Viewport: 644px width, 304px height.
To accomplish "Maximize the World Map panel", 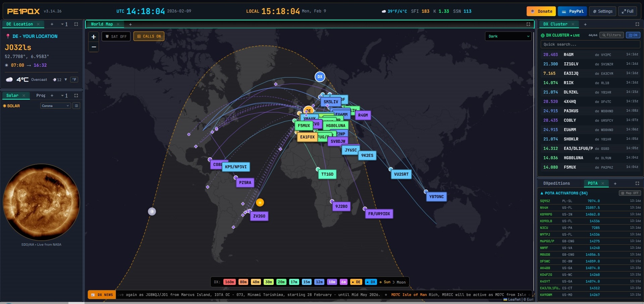I will point(528,24).
